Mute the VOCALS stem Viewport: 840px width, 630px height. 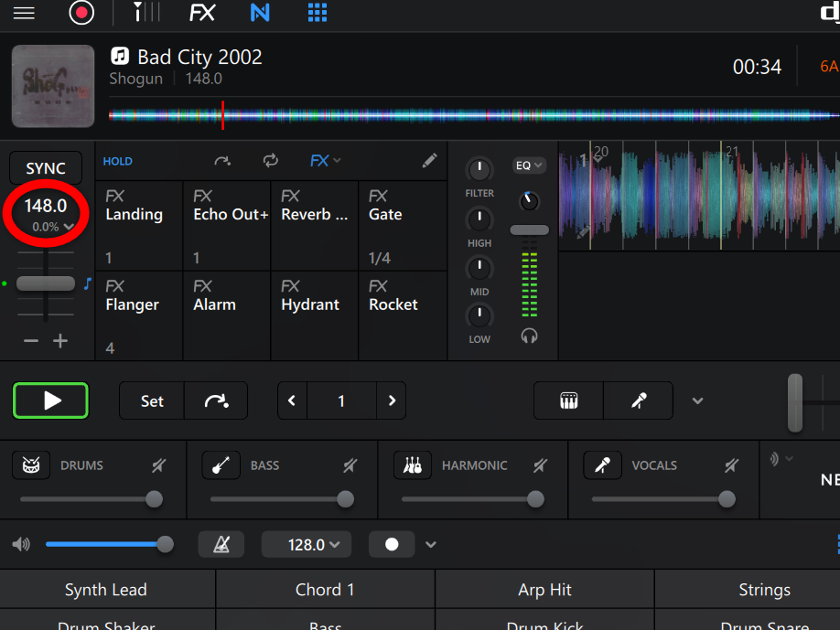[730, 466]
